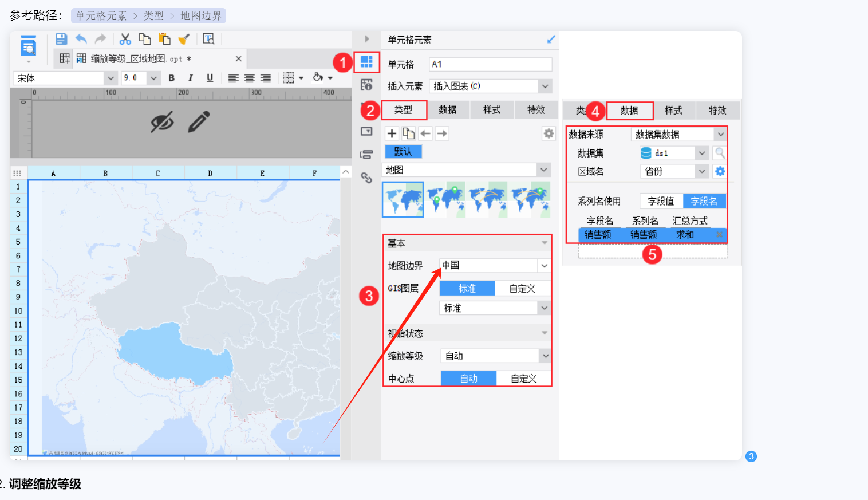
Task: Click the save template icon
Action: tap(61, 39)
